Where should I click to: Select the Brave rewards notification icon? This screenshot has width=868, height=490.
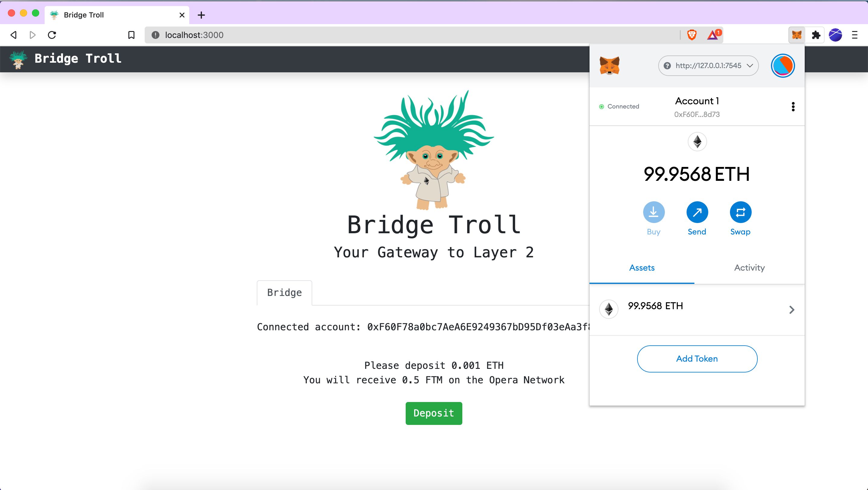[x=714, y=35]
